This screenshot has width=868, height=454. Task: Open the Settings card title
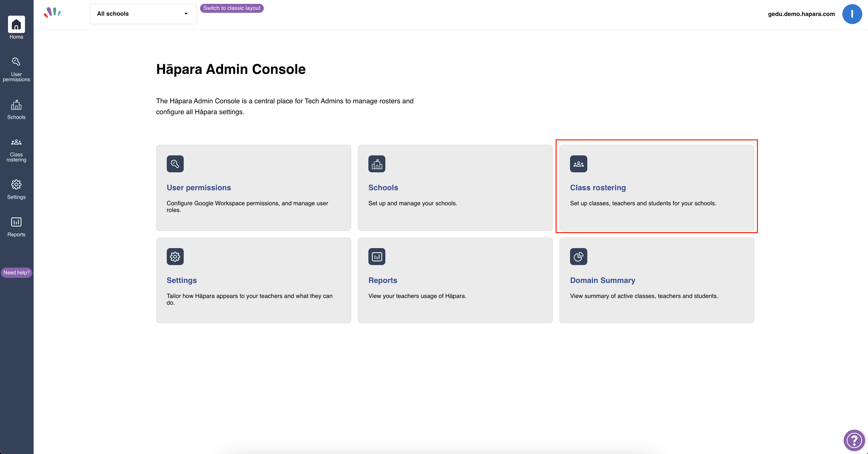click(x=181, y=280)
